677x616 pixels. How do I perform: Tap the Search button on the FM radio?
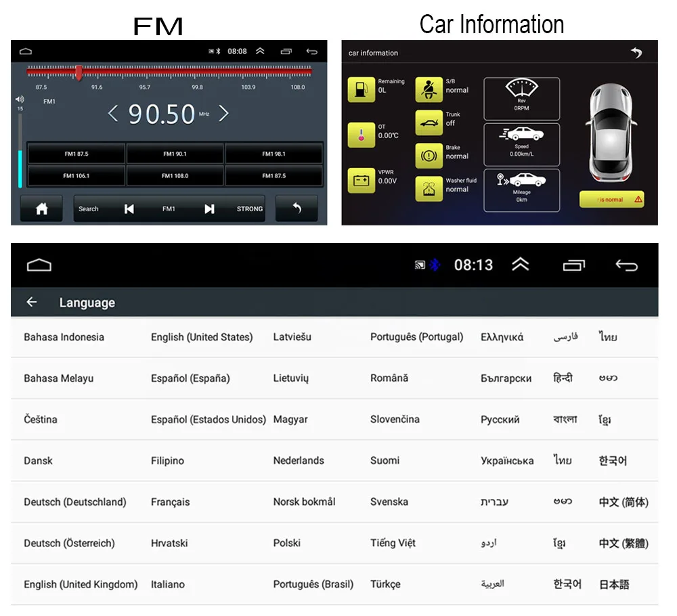89,208
